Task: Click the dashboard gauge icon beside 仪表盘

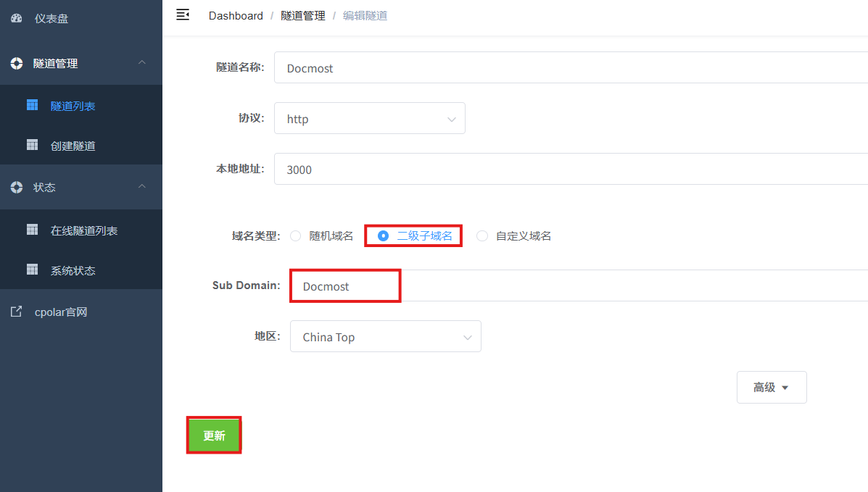Action: (17, 18)
